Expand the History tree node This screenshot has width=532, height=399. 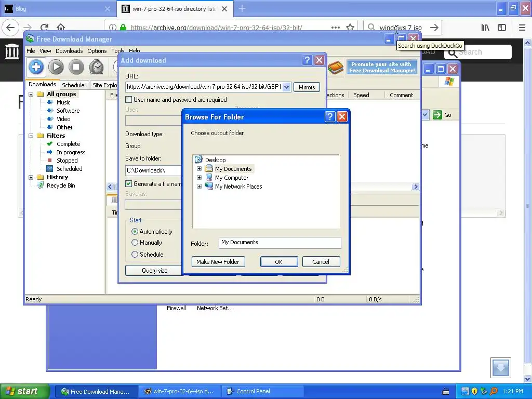pos(31,177)
